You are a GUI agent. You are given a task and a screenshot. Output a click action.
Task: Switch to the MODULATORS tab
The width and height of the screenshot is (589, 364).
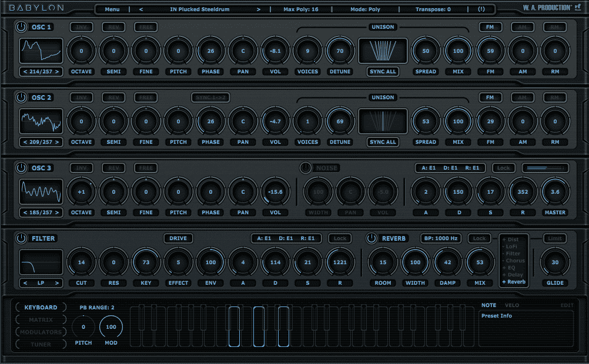point(41,332)
